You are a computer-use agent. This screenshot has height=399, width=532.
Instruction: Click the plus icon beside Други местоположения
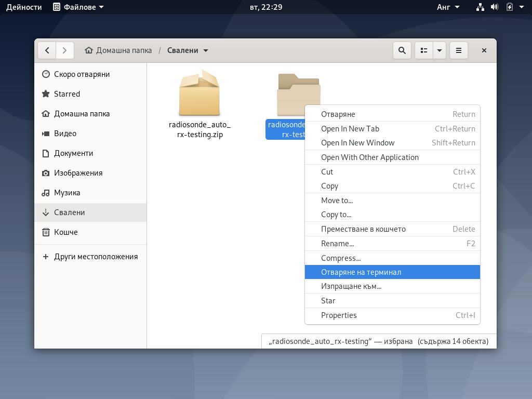click(46, 257)
